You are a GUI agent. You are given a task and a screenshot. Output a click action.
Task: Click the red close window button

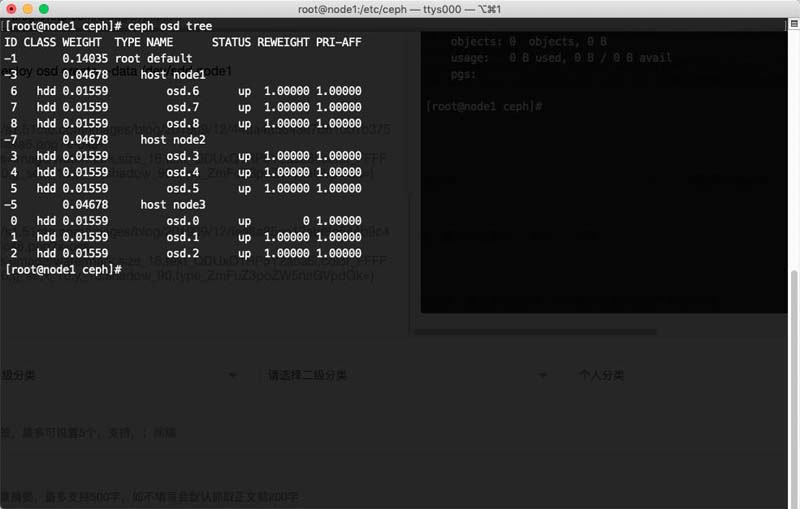click(x=11, y=9)
